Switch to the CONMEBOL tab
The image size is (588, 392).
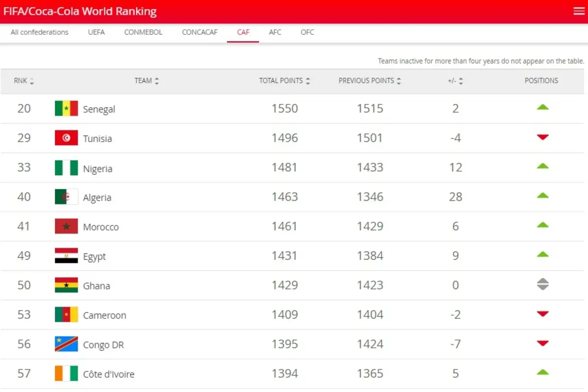click(x=143, y=32)
